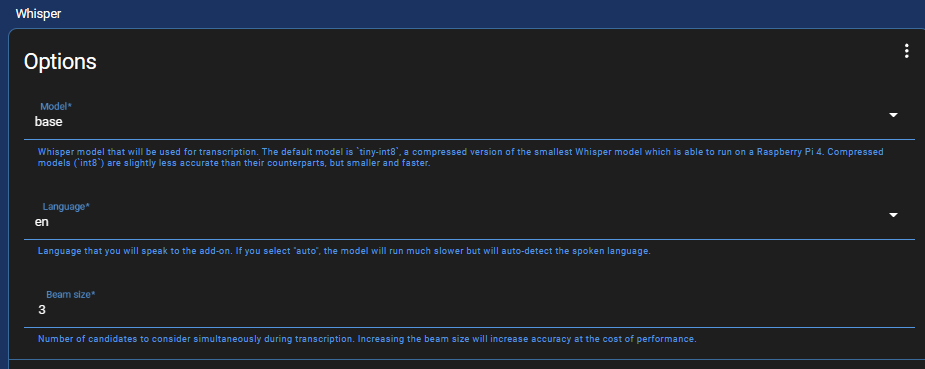Viewport: 925px width, 369px height.
Task: Open the three-dot menu on Options card
Action: 907,51
